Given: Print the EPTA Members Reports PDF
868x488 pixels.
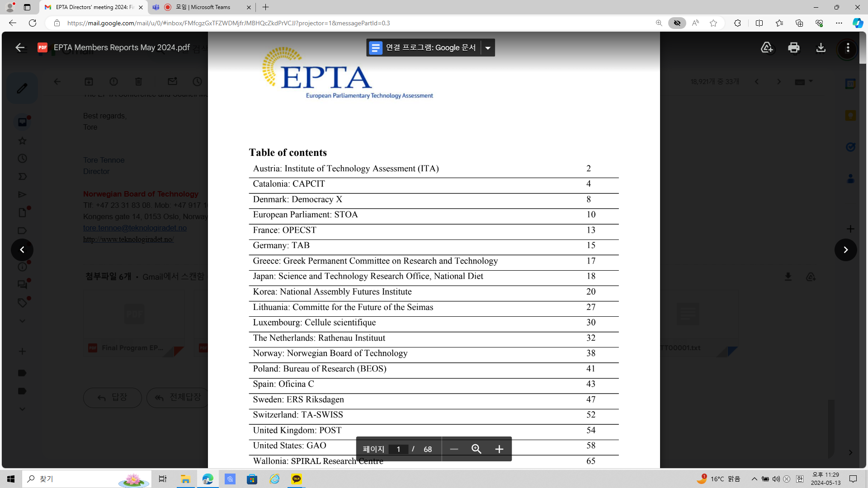Looking at the screenshot, I should tap(794, 47).
